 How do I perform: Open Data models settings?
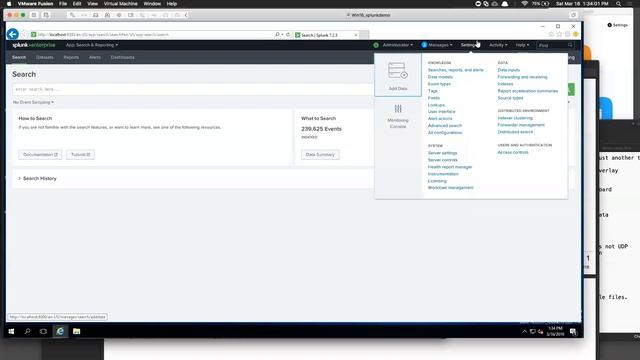(x=440, y=77)
